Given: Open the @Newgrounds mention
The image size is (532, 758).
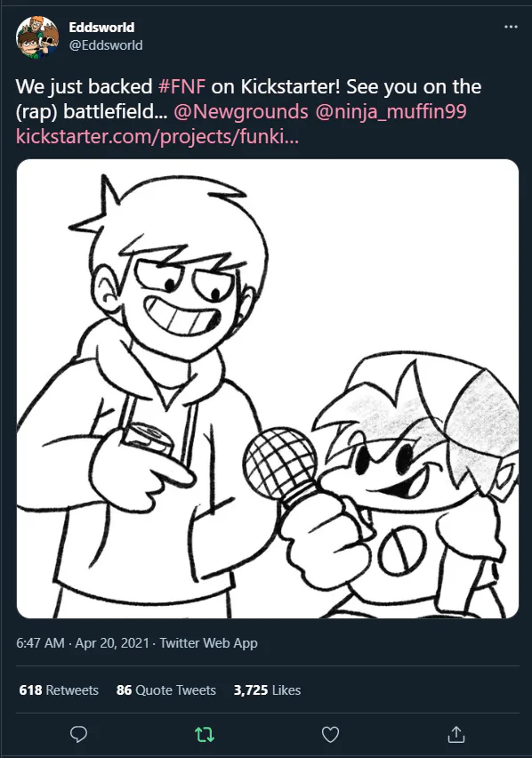Looking at the screenshot, I should pos(240,112).
